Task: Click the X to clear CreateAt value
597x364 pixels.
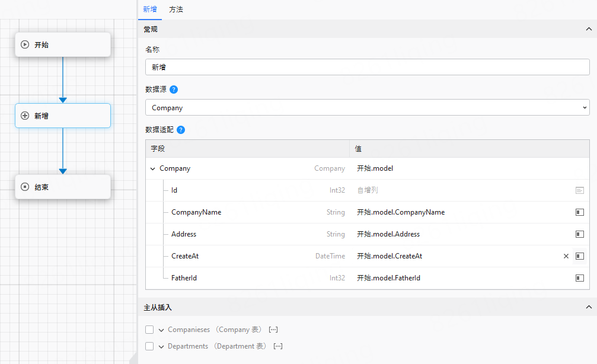Action: coord(566,256)
